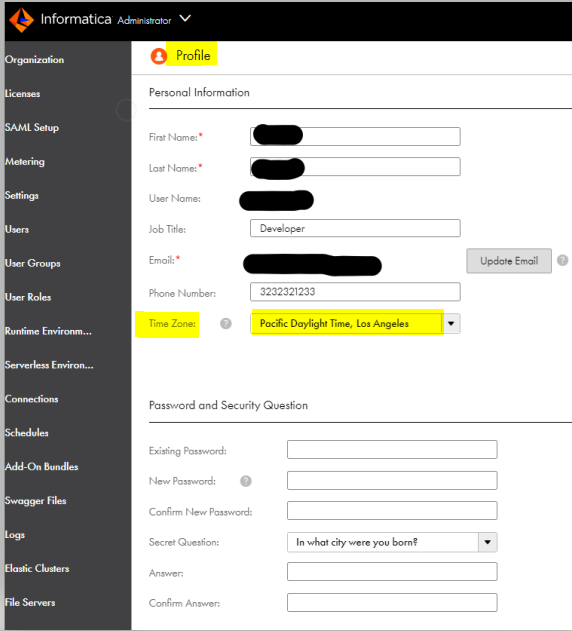Click the Update Email button

(509, 261)
